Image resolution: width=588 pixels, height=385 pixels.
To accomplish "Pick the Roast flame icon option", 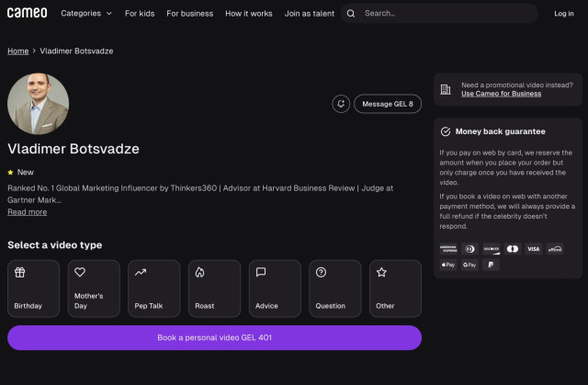I will pyautogui.click(x=214, y=289).
